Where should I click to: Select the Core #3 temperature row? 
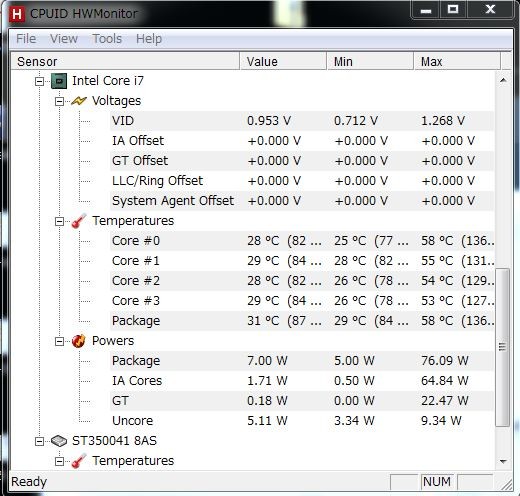302,301
